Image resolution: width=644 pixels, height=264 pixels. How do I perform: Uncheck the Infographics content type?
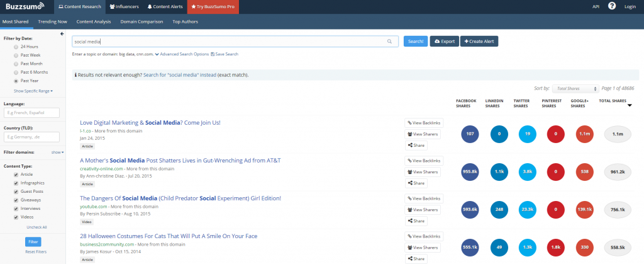pos(16,183)
